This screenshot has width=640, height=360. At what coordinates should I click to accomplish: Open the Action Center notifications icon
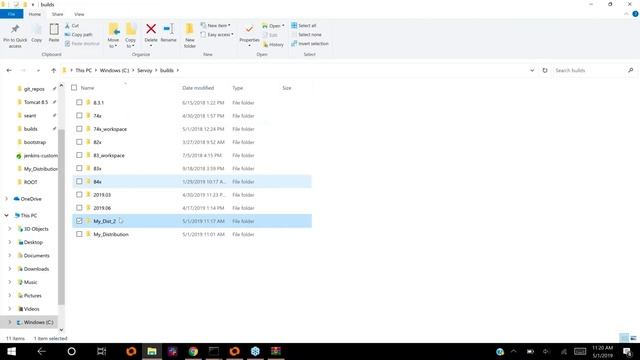(x=627, y=351)
